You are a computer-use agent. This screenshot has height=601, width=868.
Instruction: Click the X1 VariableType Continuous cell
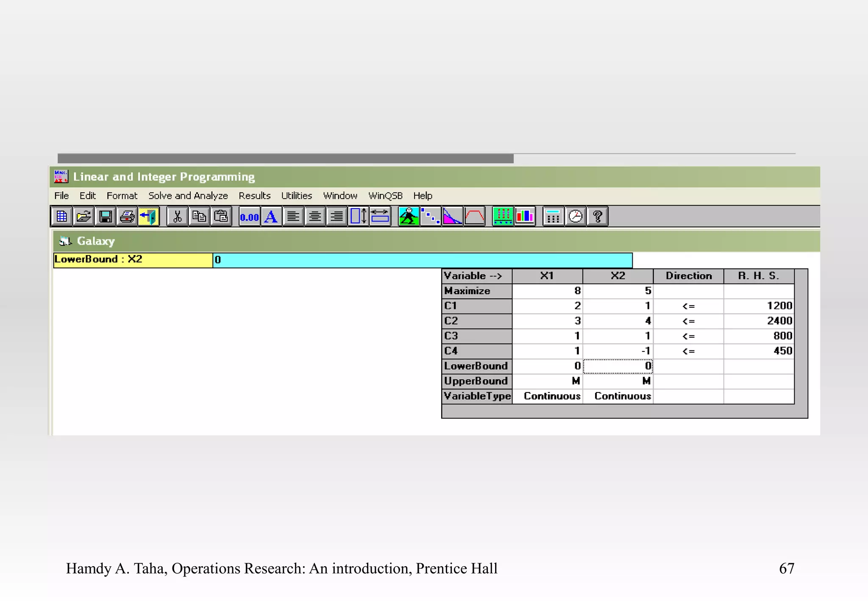click(548, 396)
